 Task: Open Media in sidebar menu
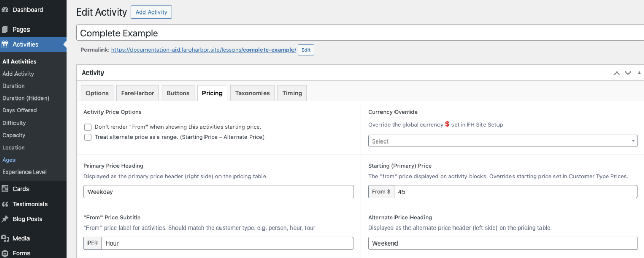pos(21,239)
